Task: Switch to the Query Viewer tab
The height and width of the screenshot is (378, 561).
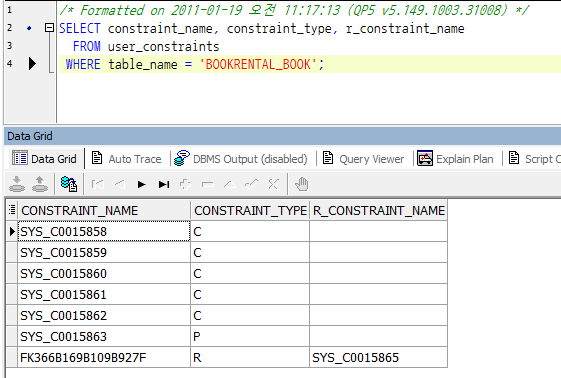Action: (364, 159)
